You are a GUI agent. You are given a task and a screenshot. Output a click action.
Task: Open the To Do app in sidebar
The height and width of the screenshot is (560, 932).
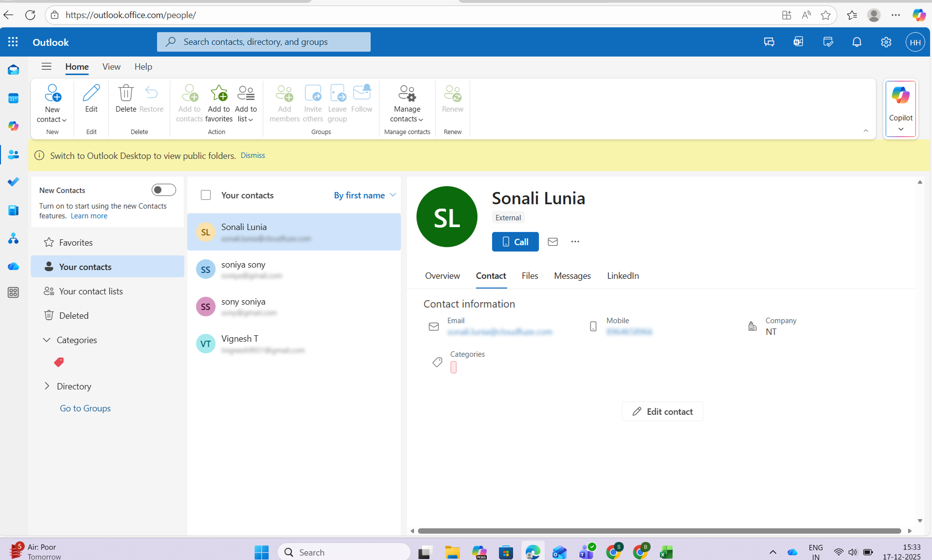(13, 182)
